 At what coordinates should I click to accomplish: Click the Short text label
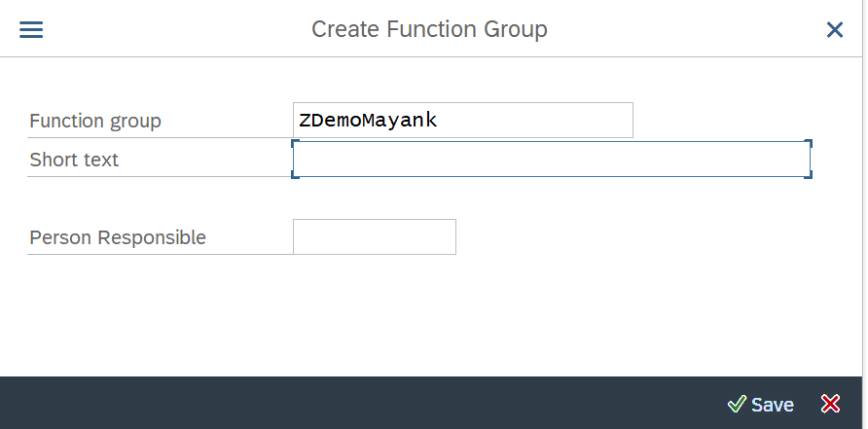(74, 160)
